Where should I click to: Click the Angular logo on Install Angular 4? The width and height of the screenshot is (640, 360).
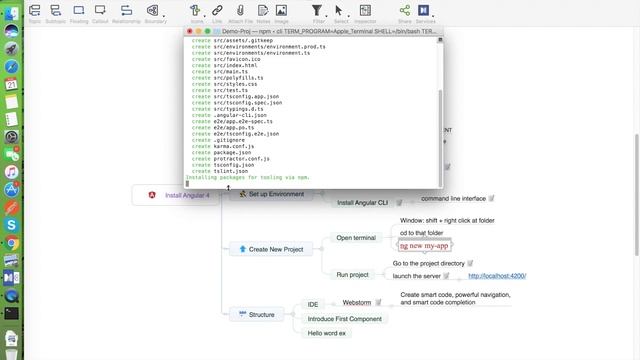coord(152,195)
